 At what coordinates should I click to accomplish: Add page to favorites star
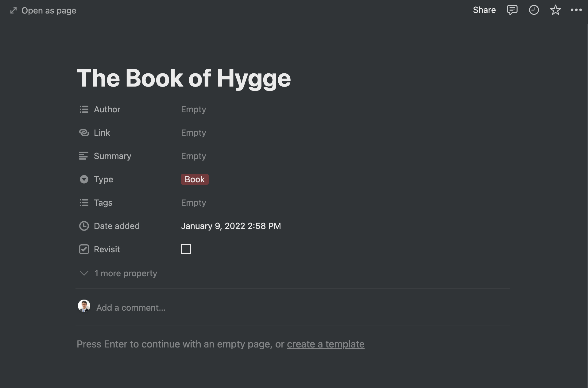click(555, 10)
